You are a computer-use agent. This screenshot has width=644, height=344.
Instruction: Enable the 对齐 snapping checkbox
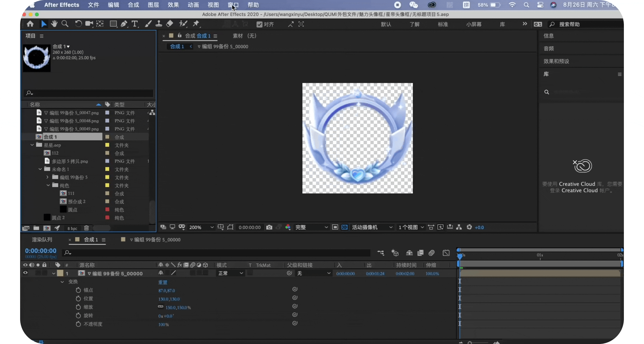point(259,24)
